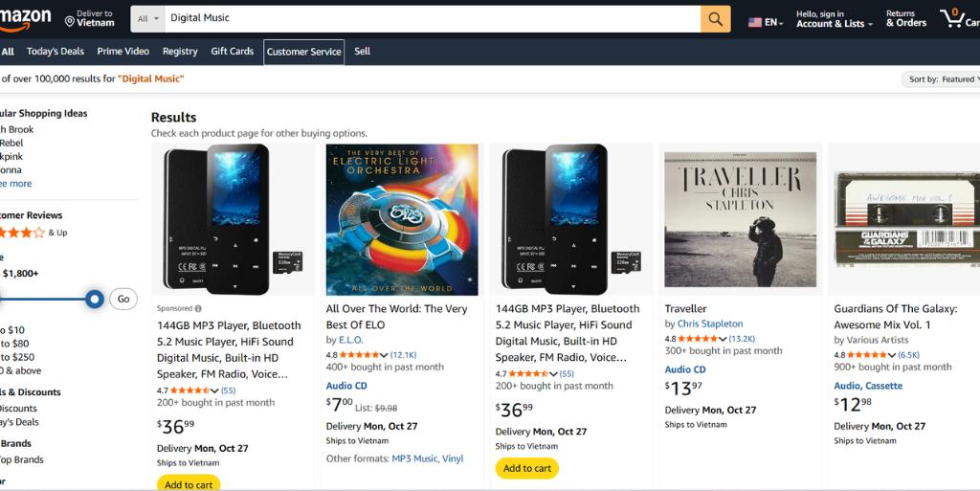Open the Electric Light Orchestra album cover thumbnail
Viewport: 980px width, 491px height.
tap(402, 219)
